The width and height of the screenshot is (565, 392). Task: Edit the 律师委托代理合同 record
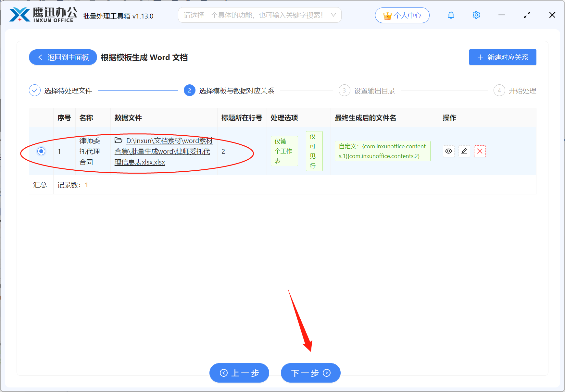point(464,151)
